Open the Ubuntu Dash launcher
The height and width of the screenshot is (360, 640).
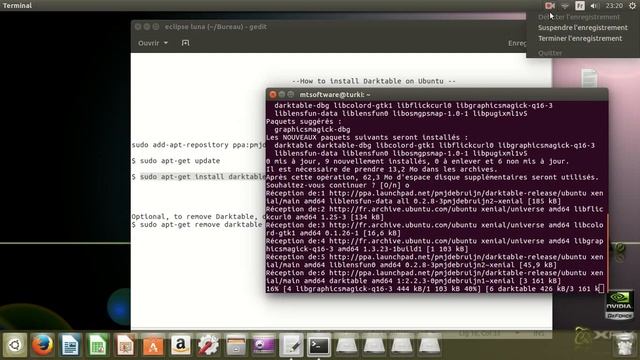click(15, 345)
